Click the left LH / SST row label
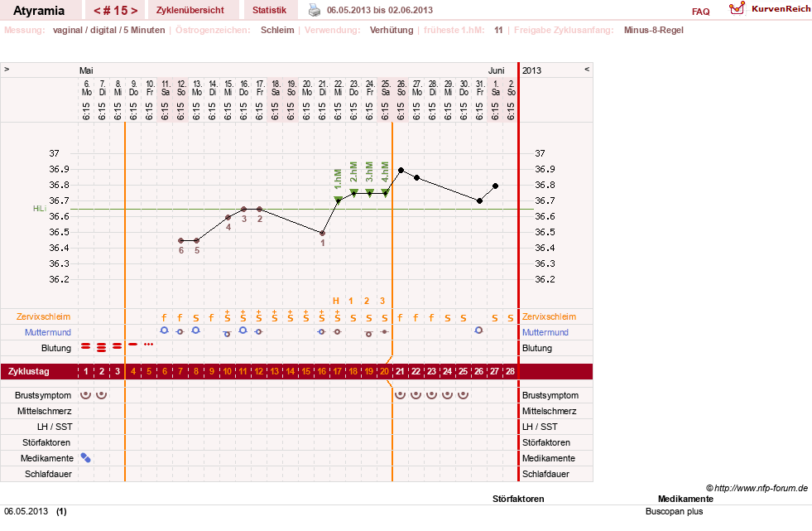 tap(55, 427)
